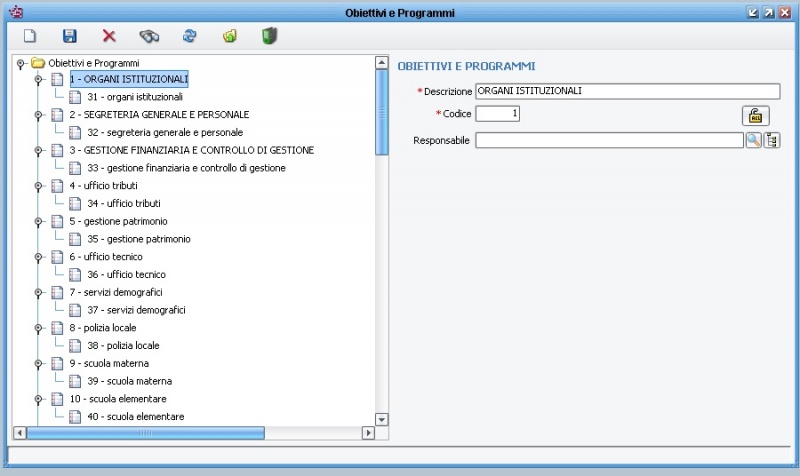Select 8 - polizia locale

click(103, 328)
